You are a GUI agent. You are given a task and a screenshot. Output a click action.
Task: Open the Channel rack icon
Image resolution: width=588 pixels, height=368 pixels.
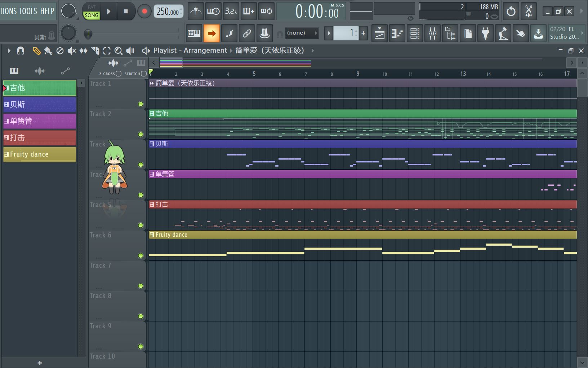(415, 34)
